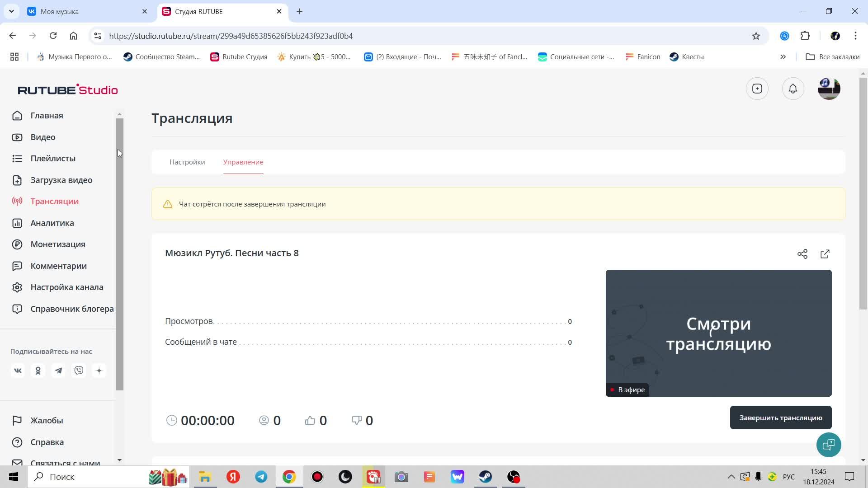Open the support chat bubble button
Viewport: 868px width, 488px height.
[x=829, y=445]
